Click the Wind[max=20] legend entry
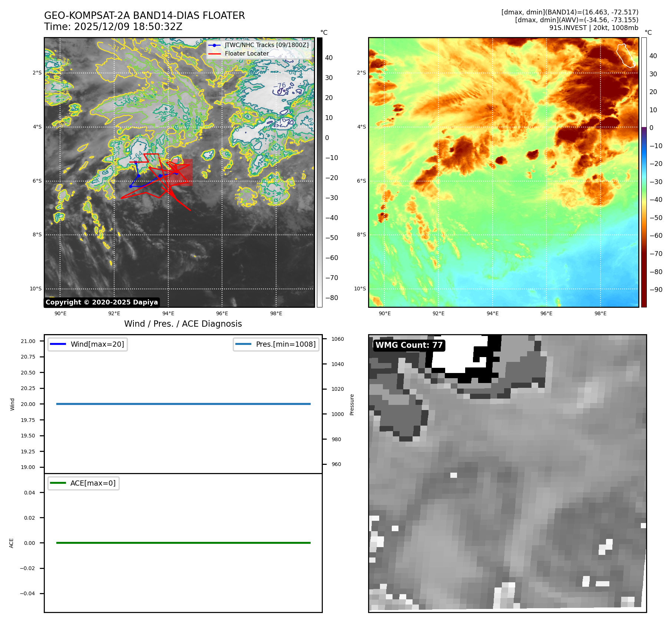 pyautogui.click(x=88, y=344)
